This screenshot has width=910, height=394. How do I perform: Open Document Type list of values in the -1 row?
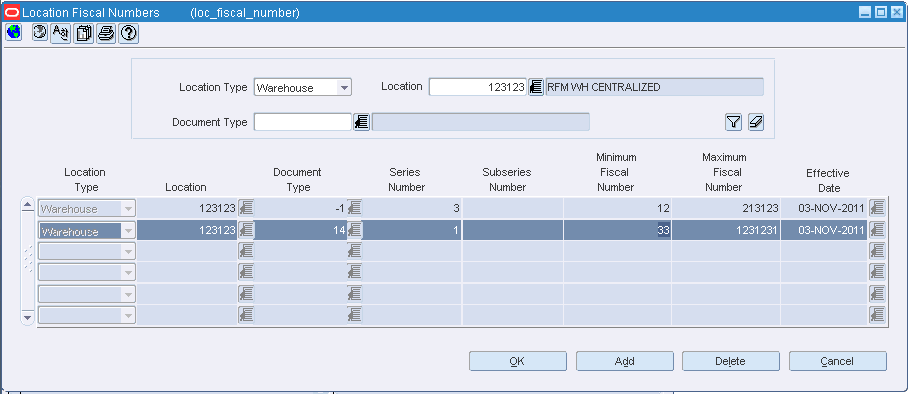tap(355, 208)
